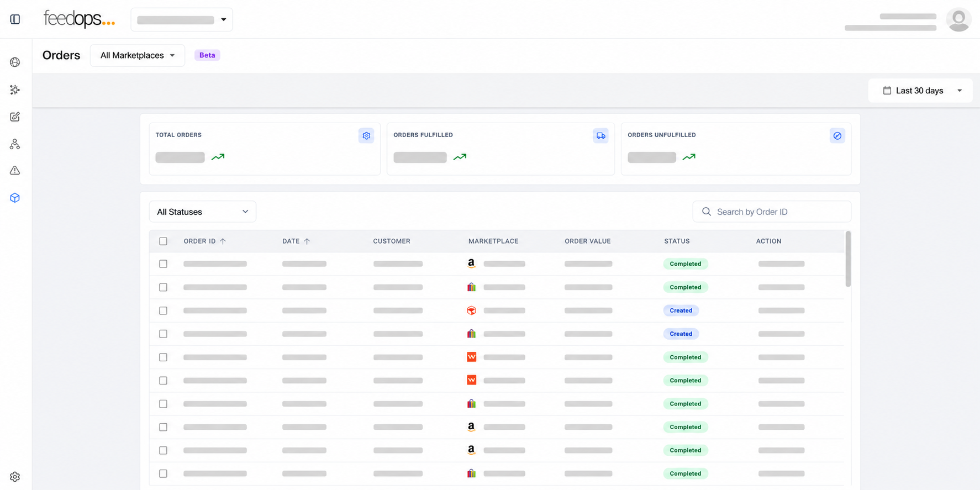The height and width of the screenshot is (490, 980).
Task: Open the sparkle AI icon in sidebar
Action: (x=15, y=89)
